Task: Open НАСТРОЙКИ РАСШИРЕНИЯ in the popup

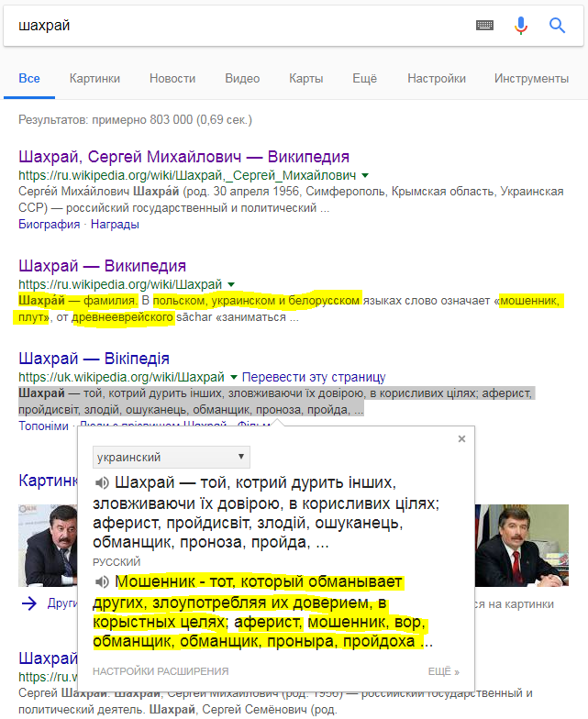Action: 161,671
